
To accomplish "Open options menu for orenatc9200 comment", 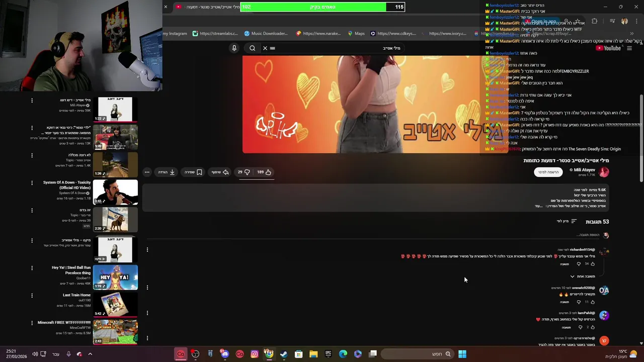I will click(147, 288).
